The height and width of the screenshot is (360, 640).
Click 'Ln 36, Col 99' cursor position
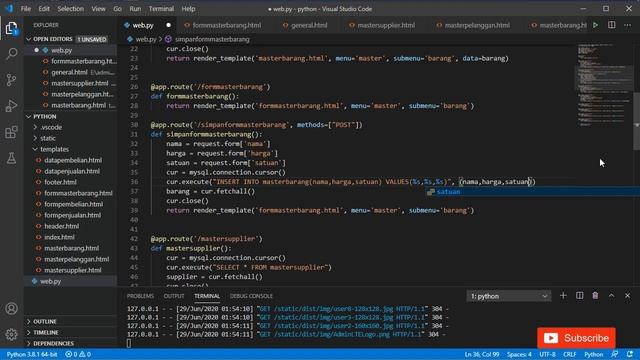tap(482, 354)
